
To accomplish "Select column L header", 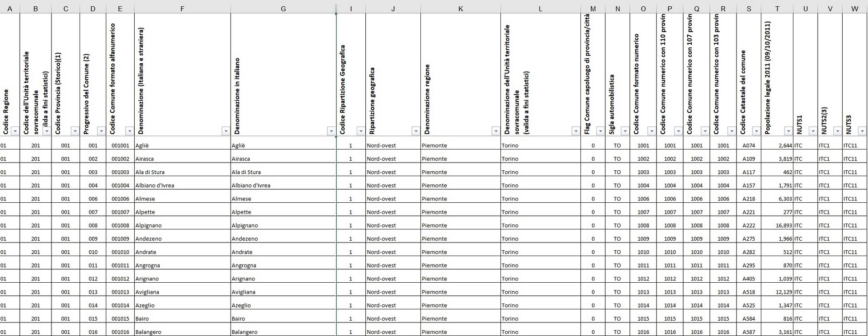I will coord(540,9).
